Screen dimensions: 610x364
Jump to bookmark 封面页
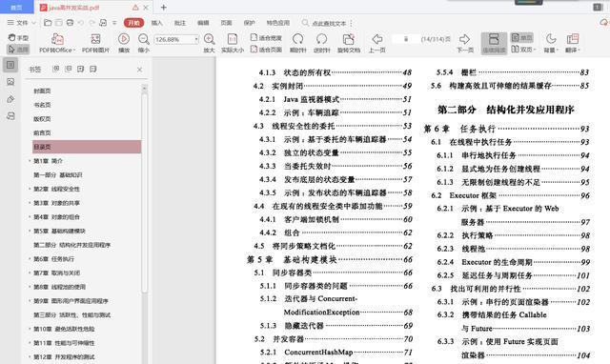[x=42, y=91]
